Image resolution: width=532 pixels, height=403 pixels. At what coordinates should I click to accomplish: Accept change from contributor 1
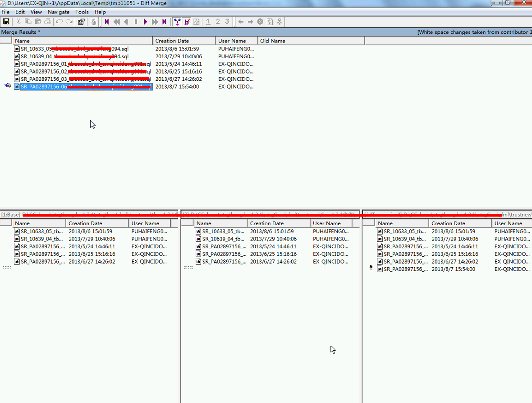point(208,22)
